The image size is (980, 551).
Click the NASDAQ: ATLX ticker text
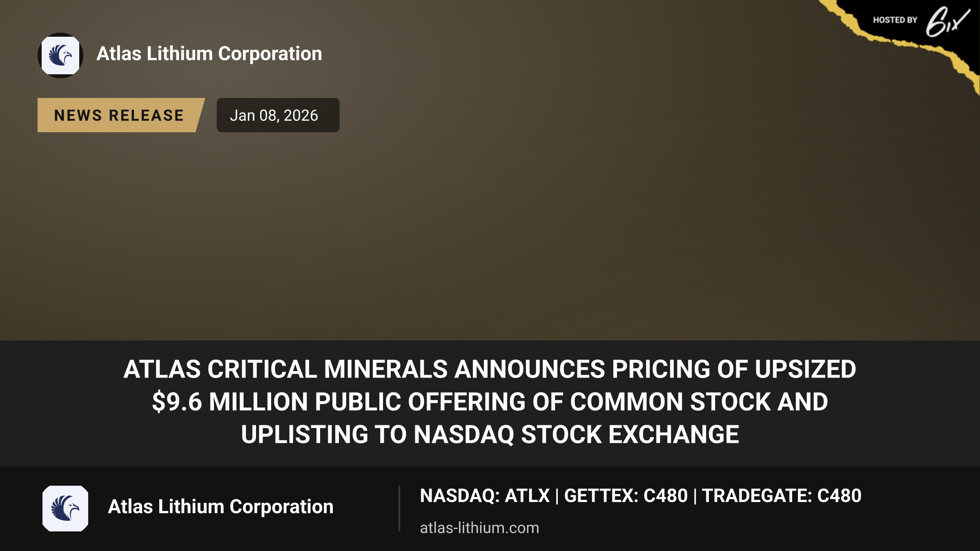(485, 496)
